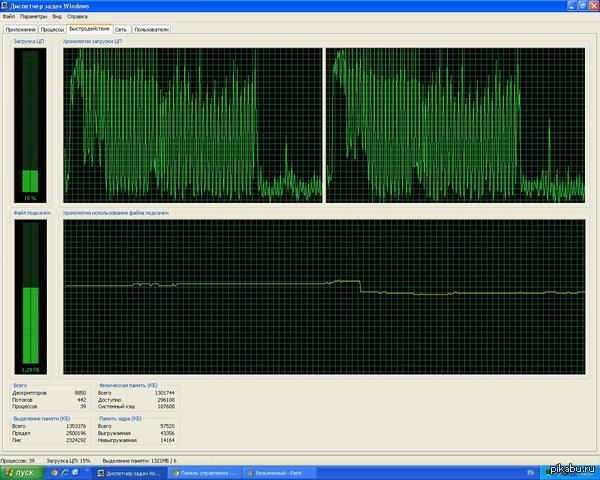Click the second Quick Launch icon
Screen dimensions: 600x480
coord(64,471)
